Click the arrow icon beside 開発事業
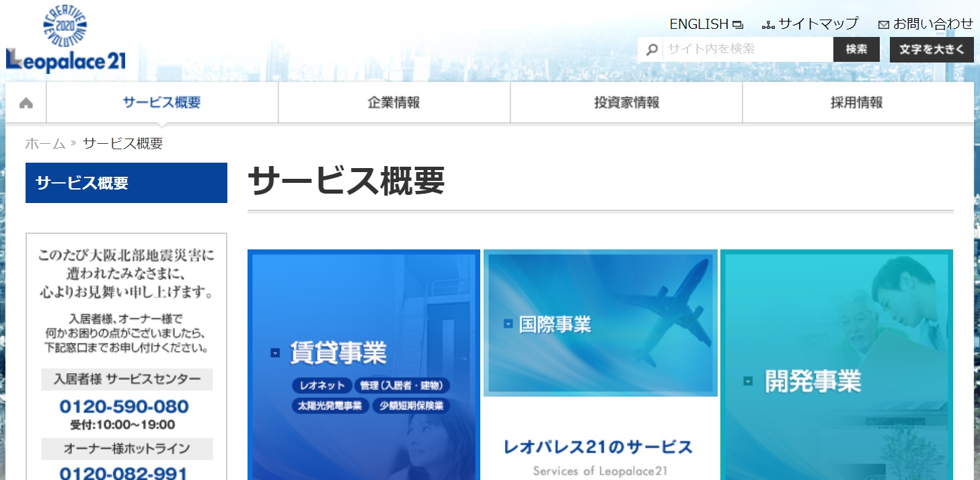 coord(748,381)
